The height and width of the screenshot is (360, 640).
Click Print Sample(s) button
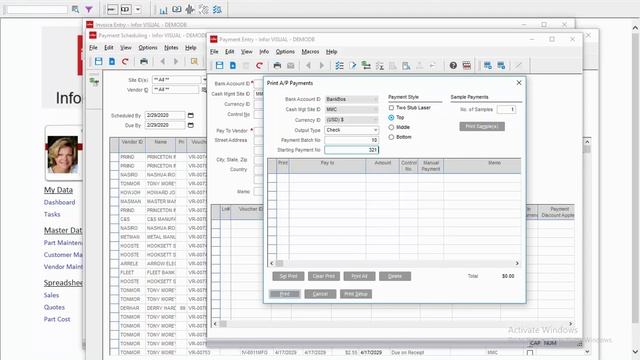[x=482, y=127]
